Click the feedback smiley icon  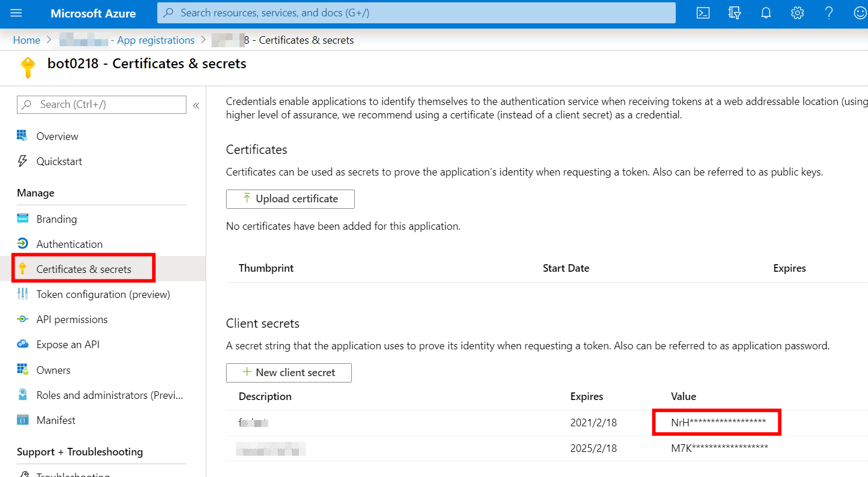(860, 13)
